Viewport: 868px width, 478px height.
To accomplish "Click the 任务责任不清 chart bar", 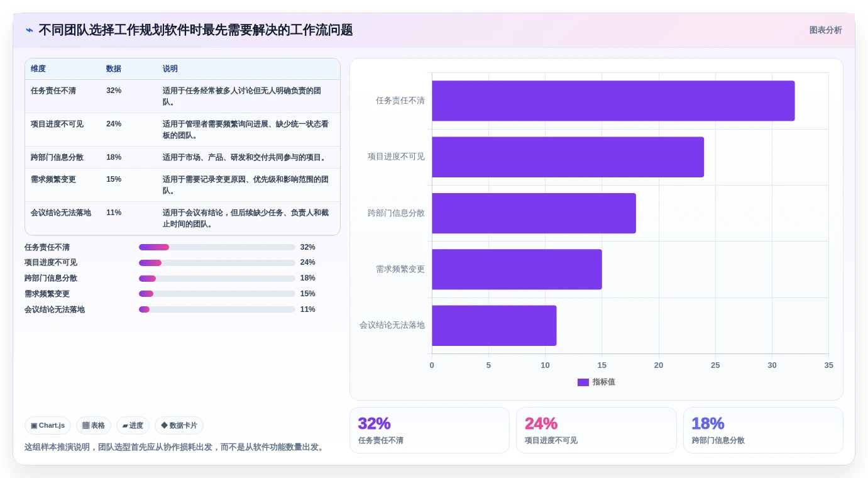I will (x=613, y=101).
